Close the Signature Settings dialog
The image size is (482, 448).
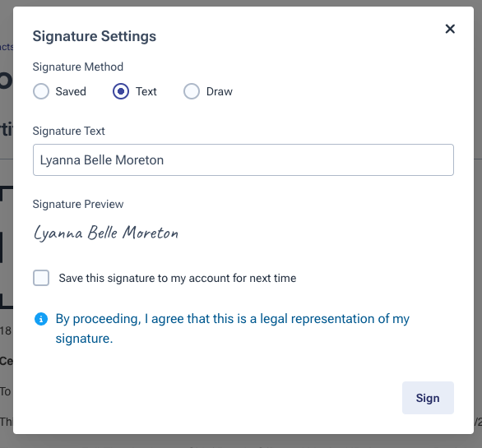(450, 29)
